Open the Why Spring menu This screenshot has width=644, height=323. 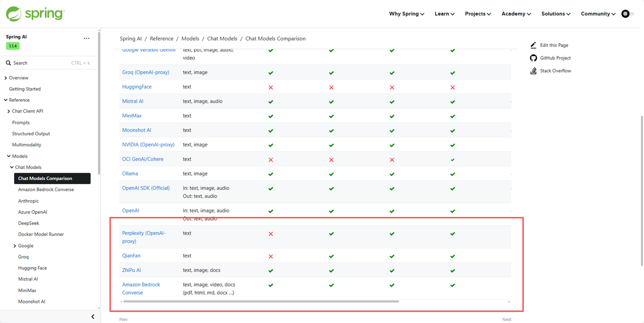pyautogui.click(x=407, y=14)
